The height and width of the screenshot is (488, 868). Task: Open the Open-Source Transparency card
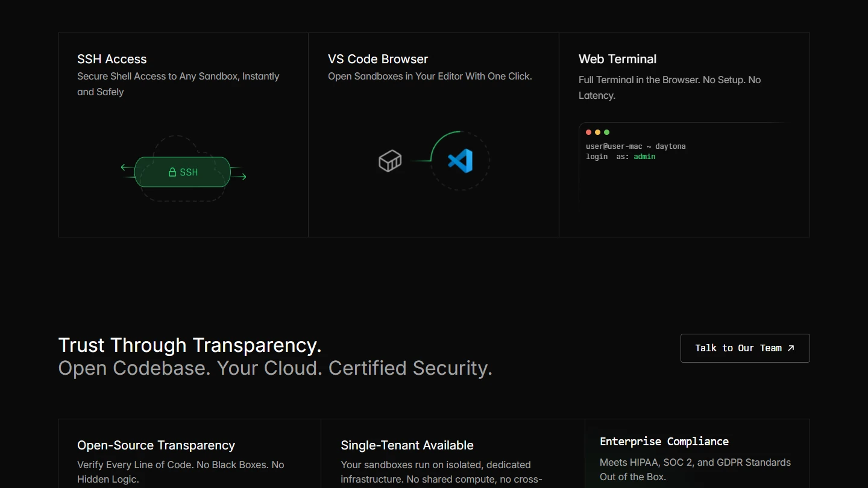pos(156,445)
